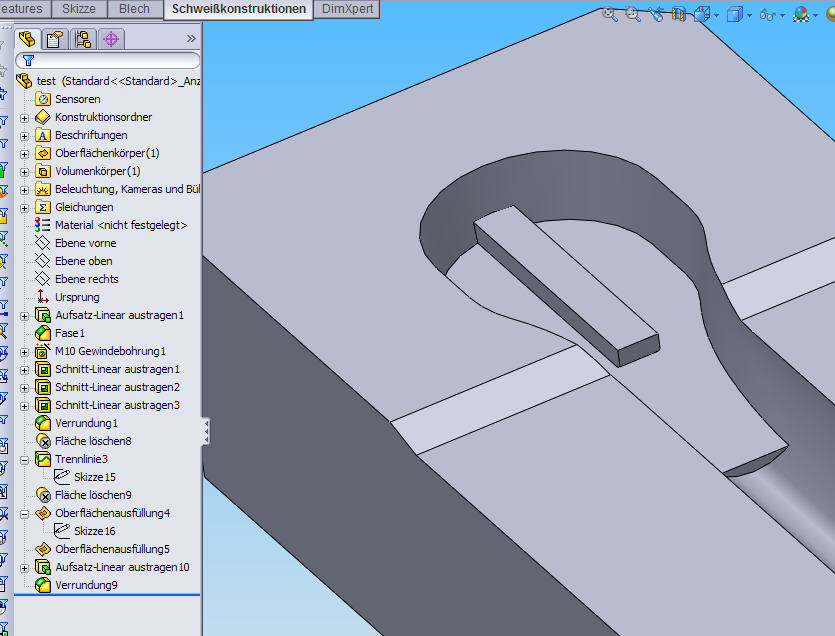Select Skizze16 in the feature tree
Viewport: 835px width, 636px height.
(x=95, y=531)
